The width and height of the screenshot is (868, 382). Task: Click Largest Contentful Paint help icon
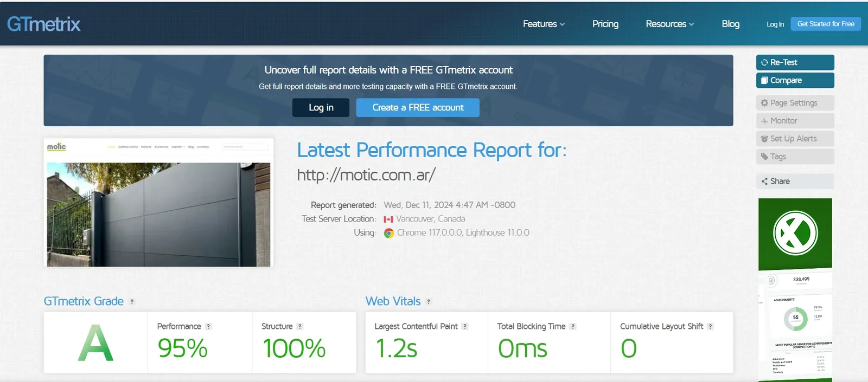[x=465, y=327]
